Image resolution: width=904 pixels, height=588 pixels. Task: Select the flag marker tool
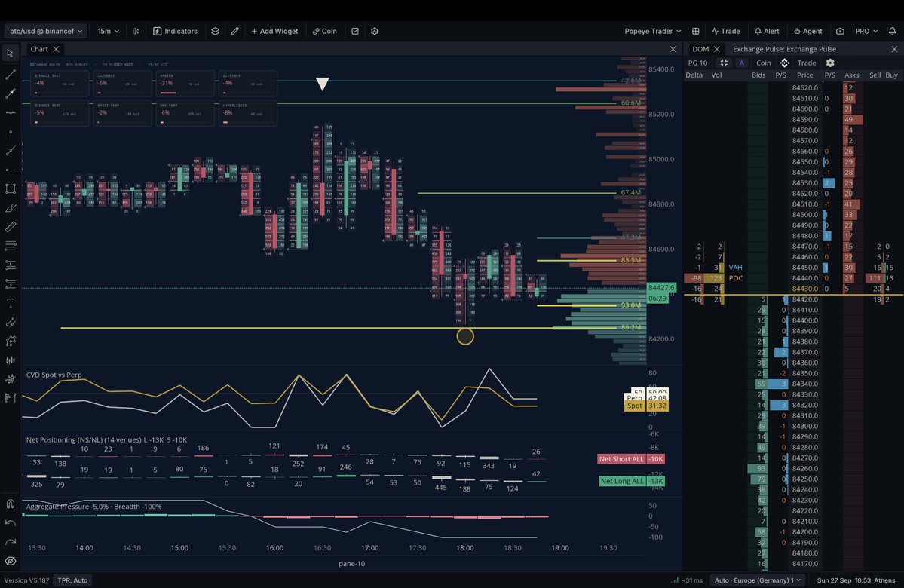(x=11, y=398)
